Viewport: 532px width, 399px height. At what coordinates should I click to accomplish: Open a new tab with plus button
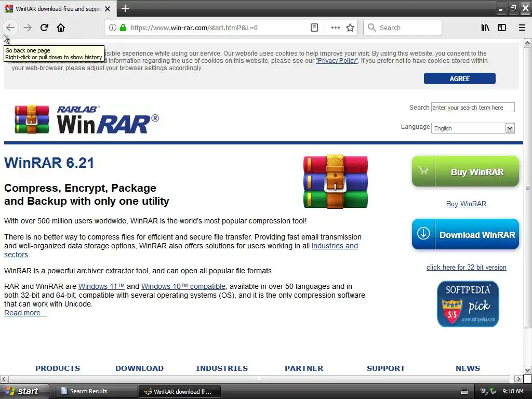click(125, 8)
